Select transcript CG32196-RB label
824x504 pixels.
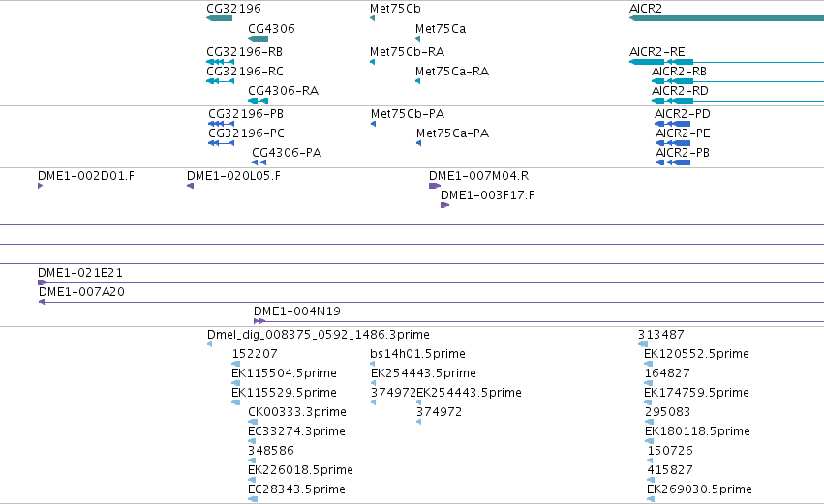point(244,52)
